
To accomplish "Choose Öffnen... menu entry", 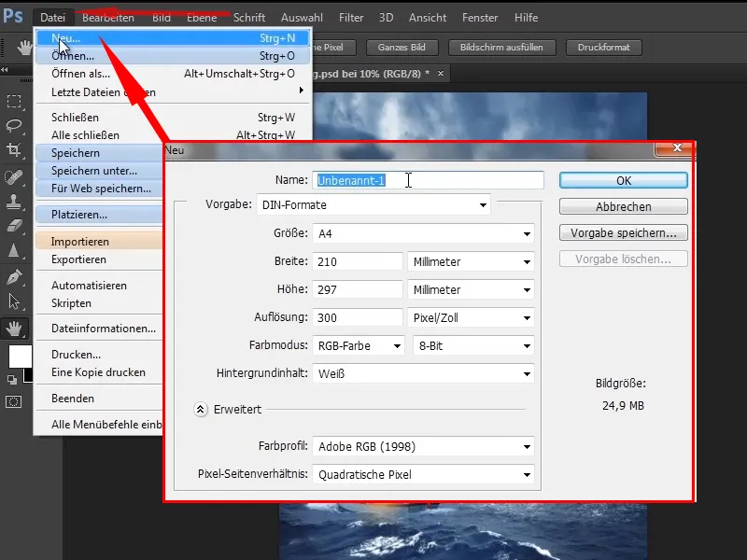I will (173, 56).
